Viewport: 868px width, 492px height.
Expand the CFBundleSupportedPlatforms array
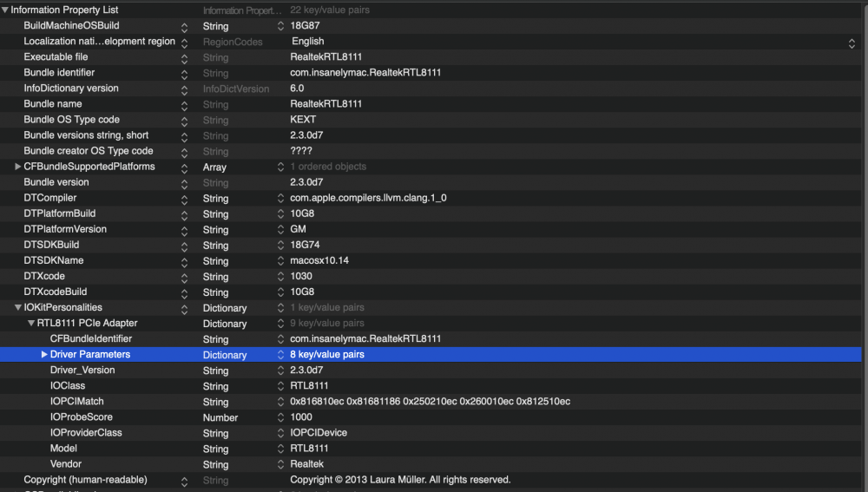coord(17,166)
